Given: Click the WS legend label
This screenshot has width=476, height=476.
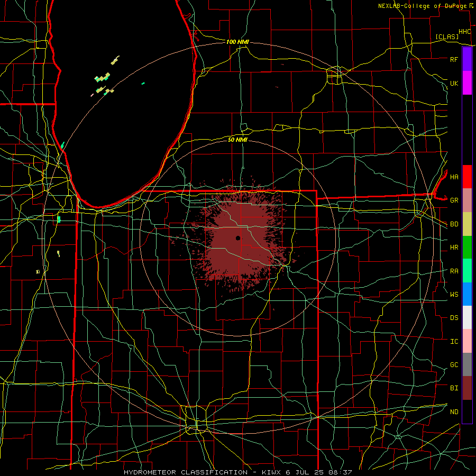Looking at the screenshot, I should pyautogui.click(x=454, y=294).
